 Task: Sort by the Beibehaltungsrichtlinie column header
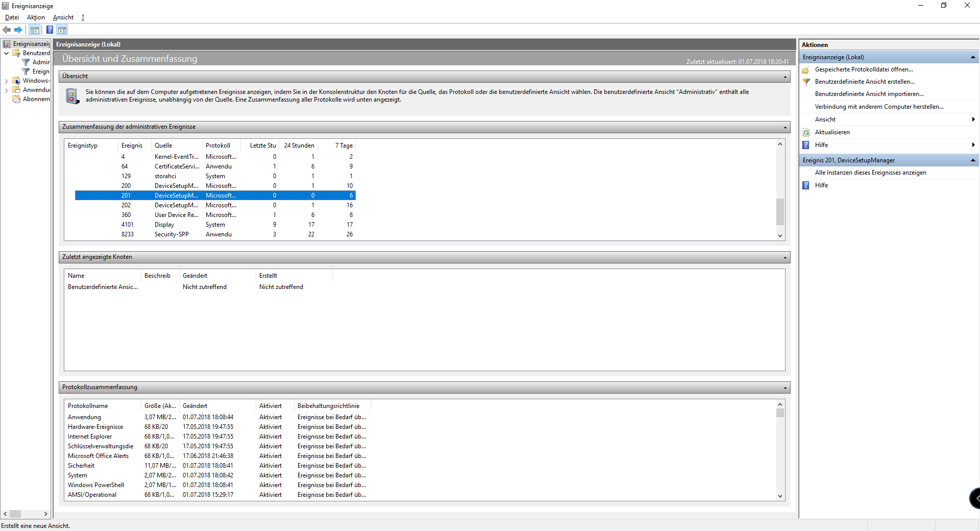click(x=332, y=406)
